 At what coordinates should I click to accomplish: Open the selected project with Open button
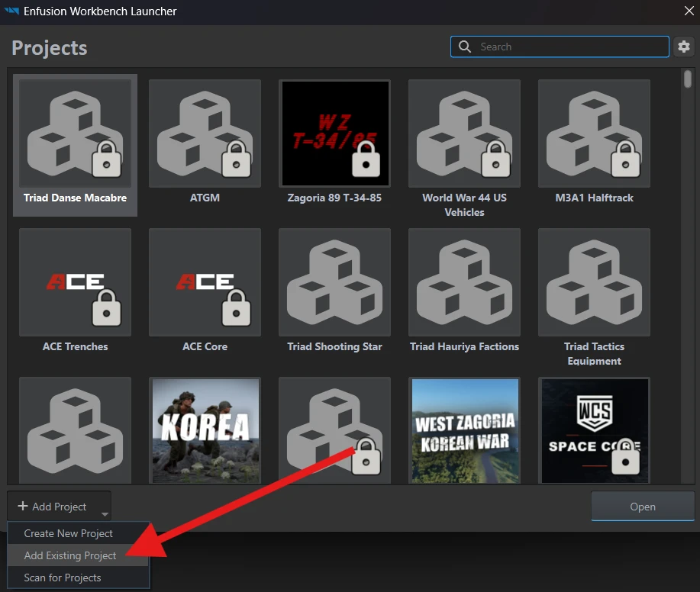pos(643,507)
